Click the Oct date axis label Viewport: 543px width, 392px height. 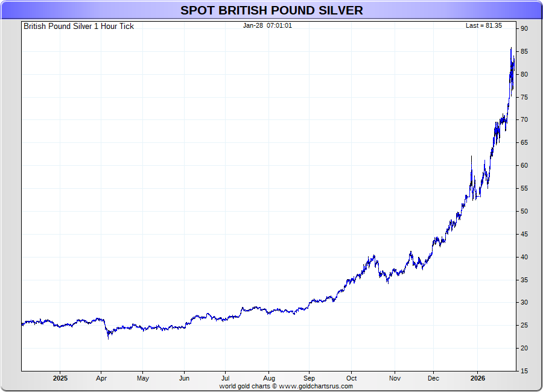(352, 378)
